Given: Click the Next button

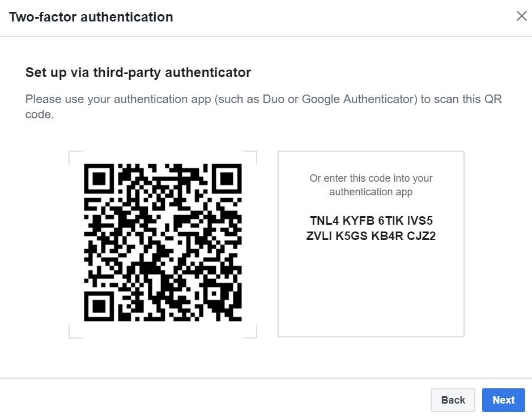Looking at the screenshot, I should [503, 400].
